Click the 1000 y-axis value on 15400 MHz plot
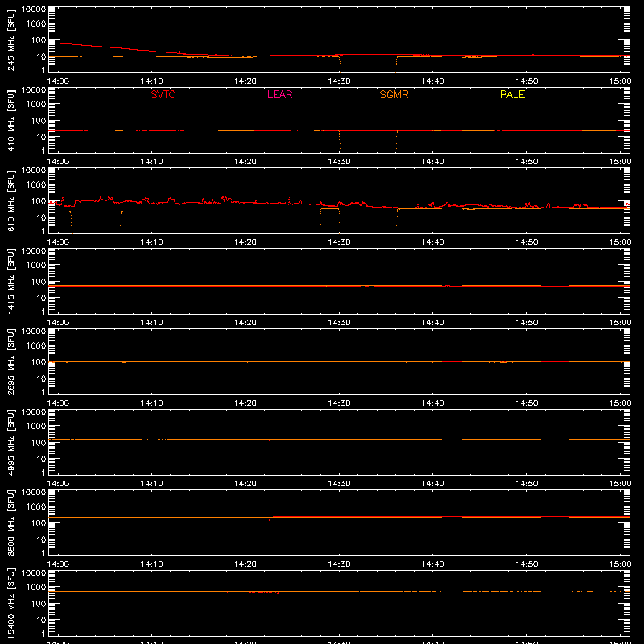 pyautogui.click(x=36, y=588)
